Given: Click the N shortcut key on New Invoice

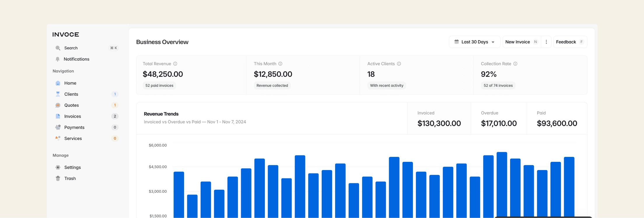Looking at the screenshot, I should point(535,42).
